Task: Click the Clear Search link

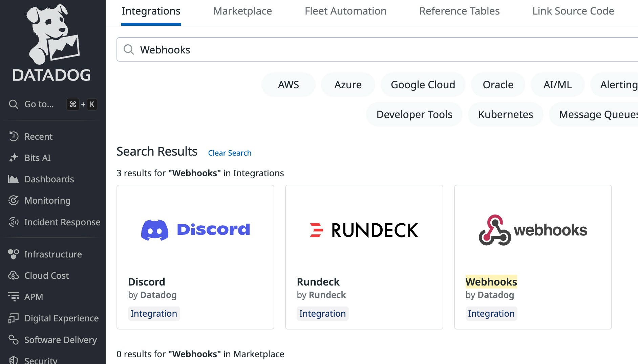Action: (x=230, y=153)
